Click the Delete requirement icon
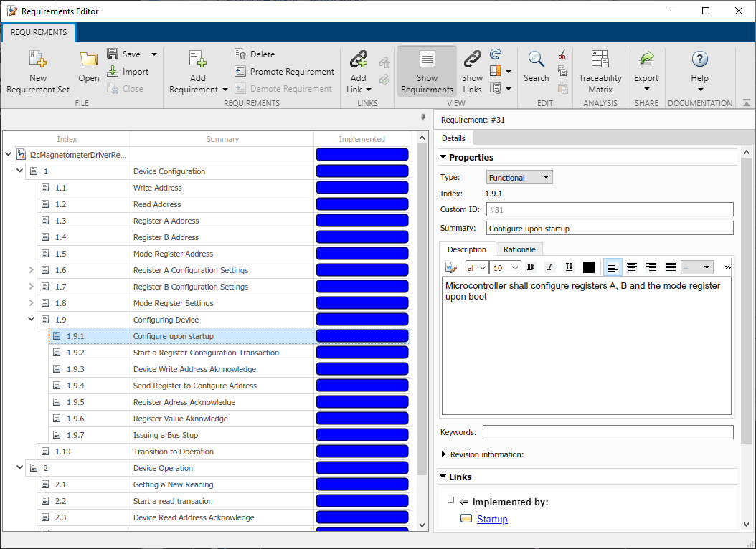This screenshot has height=549, width=756. (241, 54)
